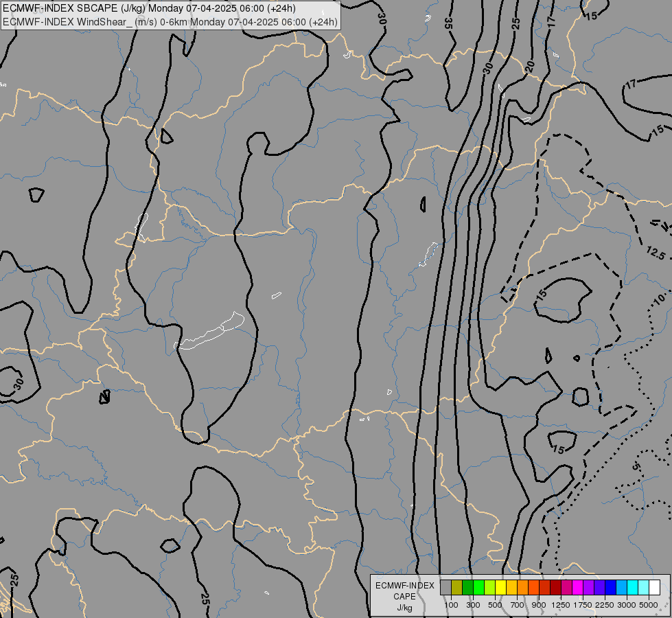The width and height of the screenshot is (672, 618).
Task: Click legend value 1750
Action: pos(583,605)
